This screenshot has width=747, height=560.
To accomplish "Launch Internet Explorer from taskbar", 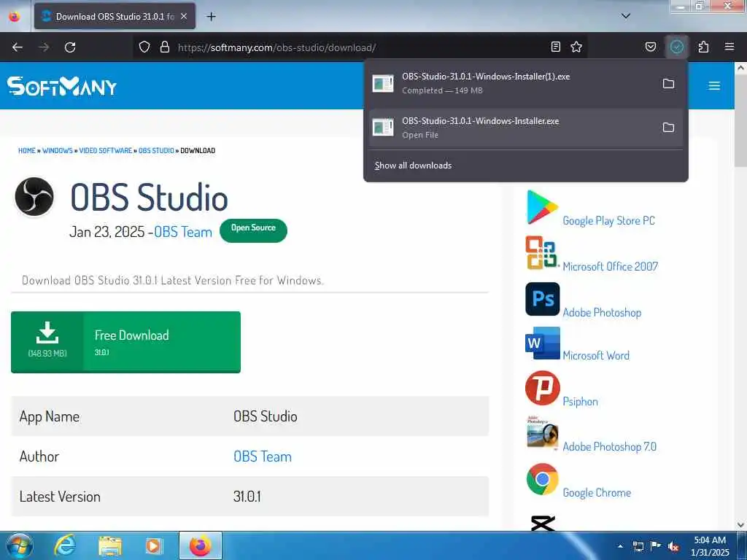I will click(65, 545).
